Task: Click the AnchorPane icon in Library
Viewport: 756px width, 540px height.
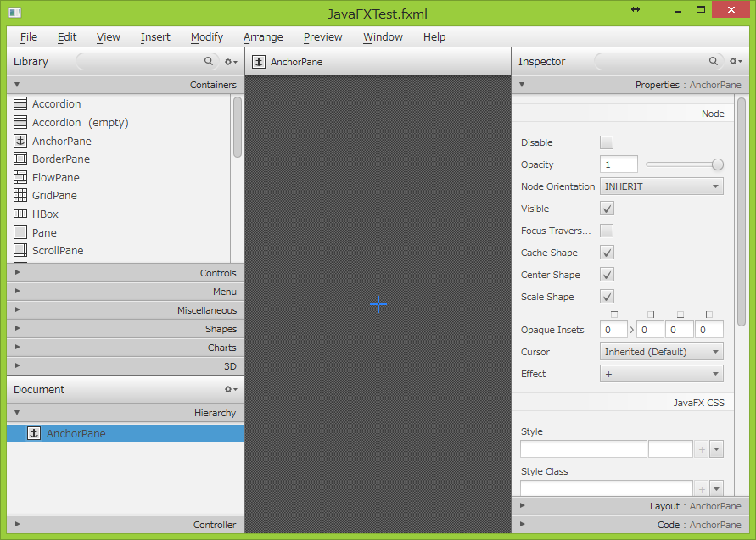Action: pos(20,141)
